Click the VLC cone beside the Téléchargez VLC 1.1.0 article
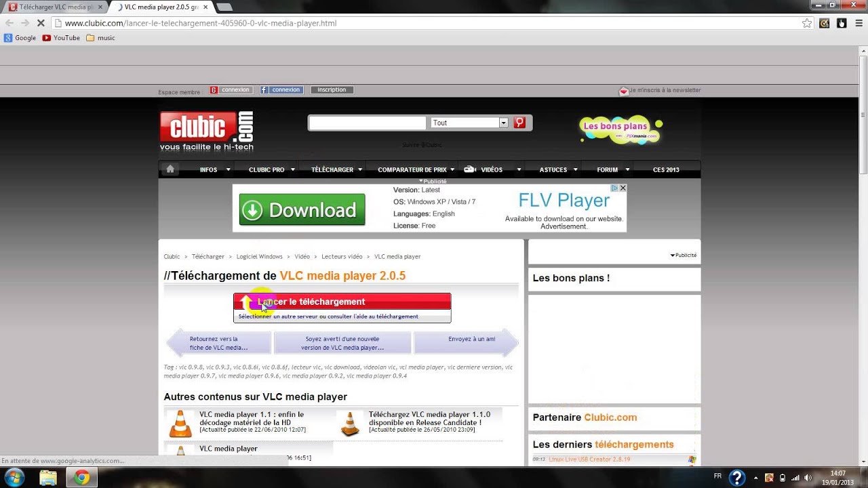Viewport: 868px width, 488px height. click(x=350, y=424)
